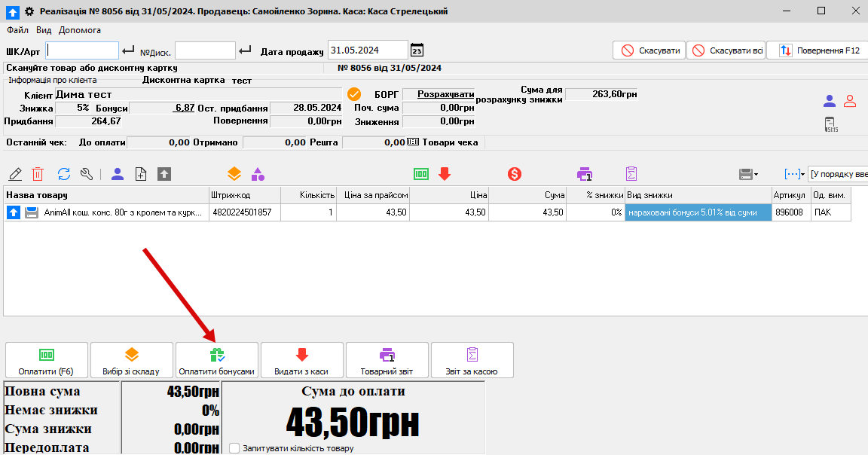This screenshot has height=455, width=868.
Task: Click the 'Розрахувати' debt link
Action: pos(445,94)
